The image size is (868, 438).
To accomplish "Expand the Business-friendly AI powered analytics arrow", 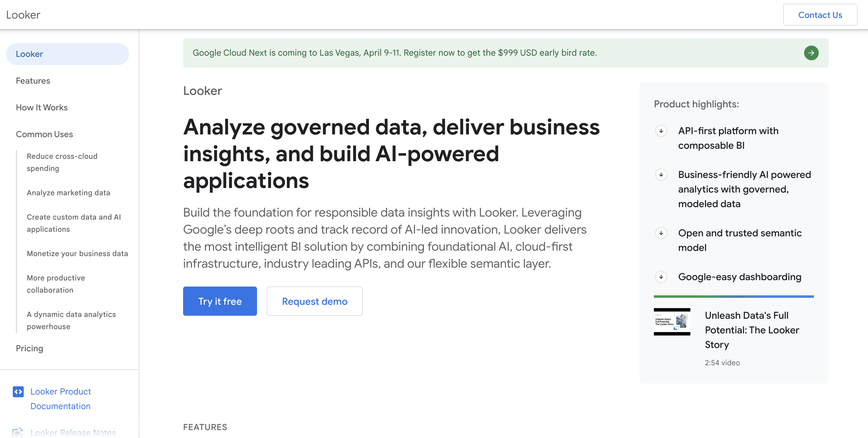I will click(661, 175).
